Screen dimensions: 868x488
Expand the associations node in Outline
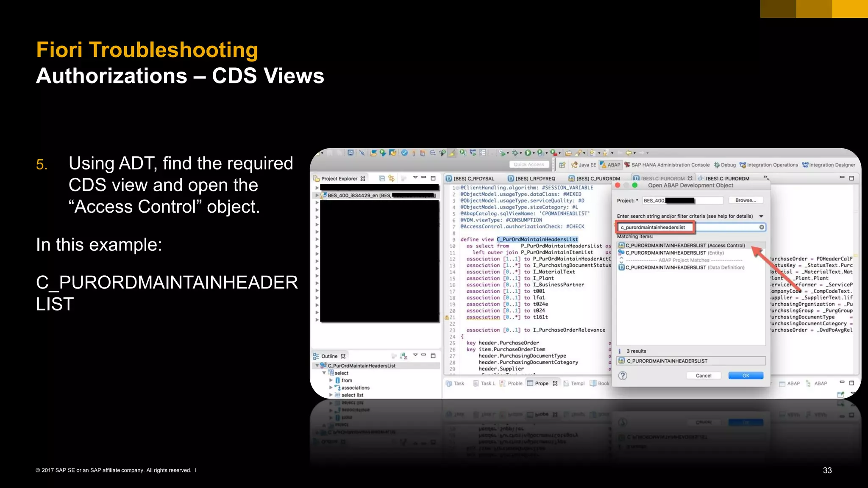[331, 388]
